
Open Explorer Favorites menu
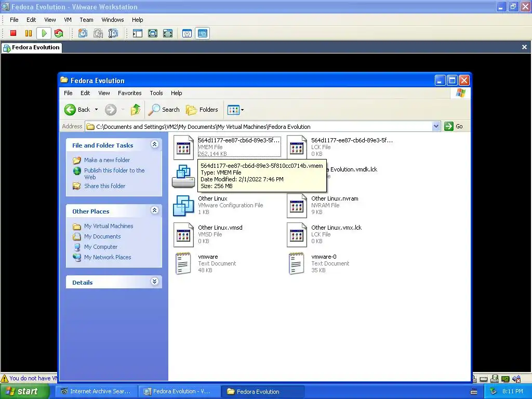tap(129, 93)
